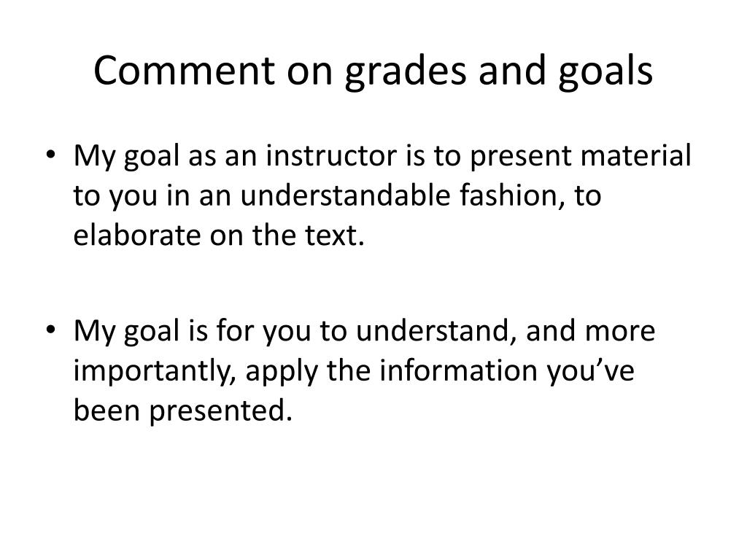Click the word "grades" in the title
This screenshot has width=747, height=560.
(x=406, y=72)
